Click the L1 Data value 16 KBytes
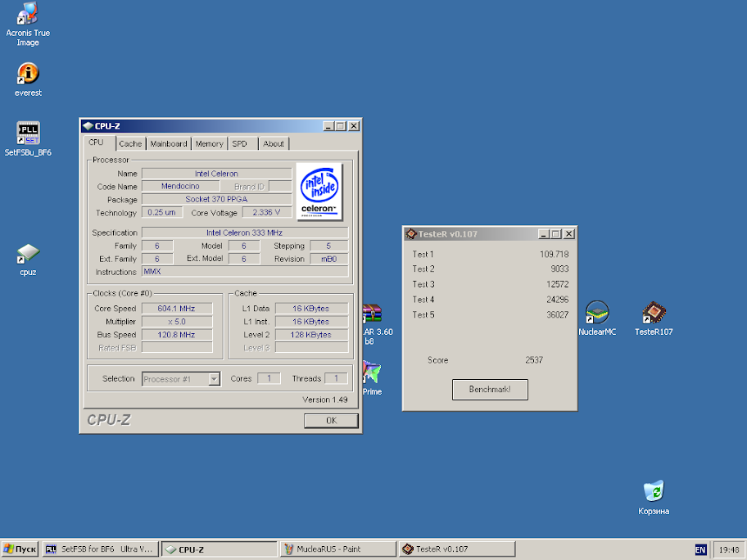The height and width of the screenshot is (560, 747). point(311,308)
